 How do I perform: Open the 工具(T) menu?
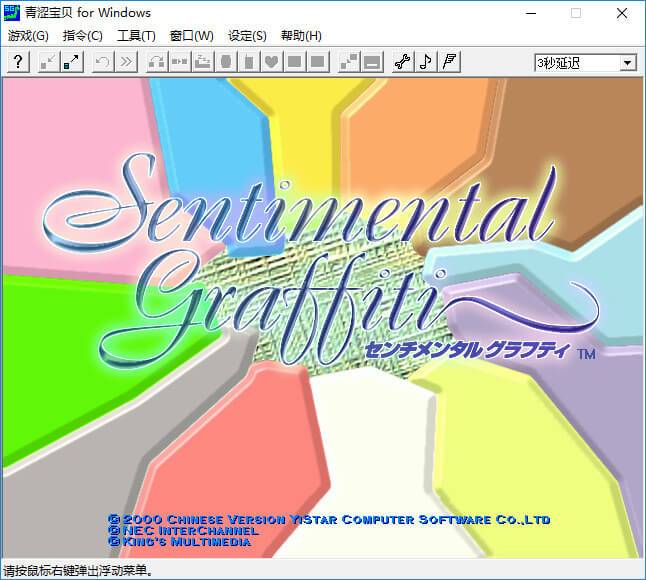136,36
